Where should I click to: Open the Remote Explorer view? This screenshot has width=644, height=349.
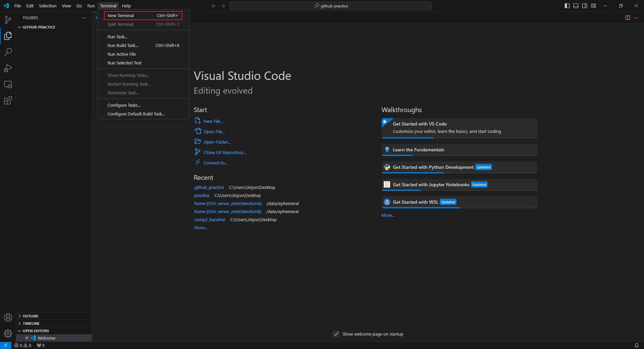(8, 85)
